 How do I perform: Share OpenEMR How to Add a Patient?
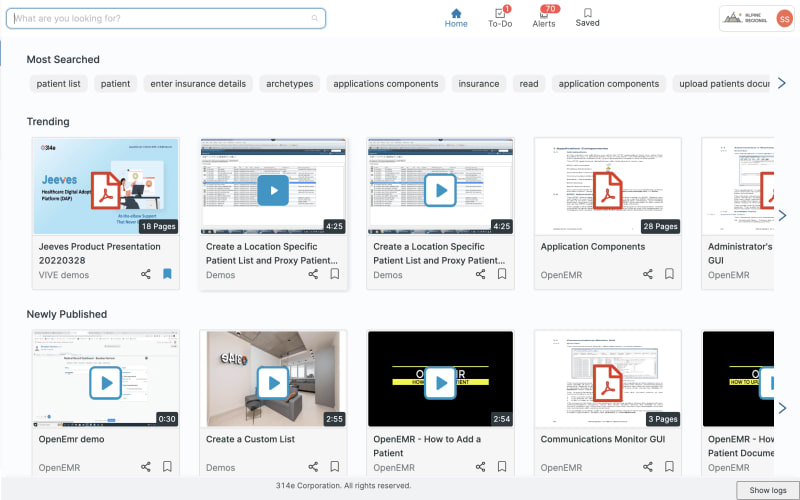point(481,467)
